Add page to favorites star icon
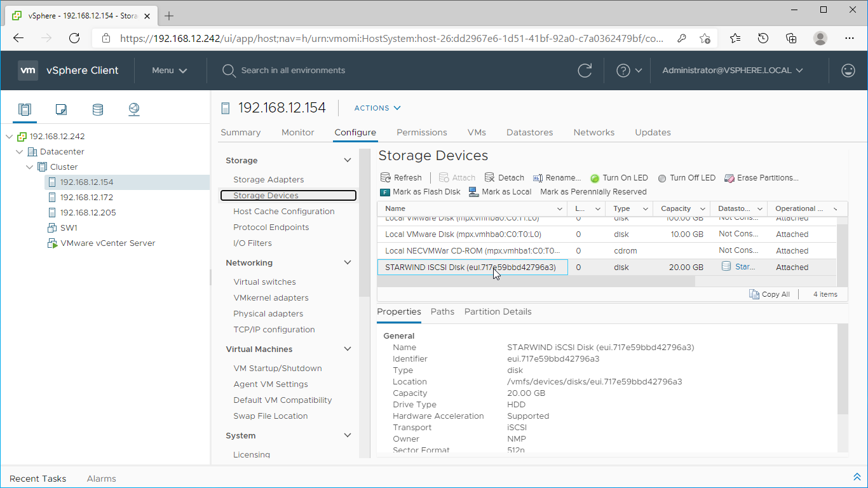The width and height of the screenshot is (868, 488). 705,38
